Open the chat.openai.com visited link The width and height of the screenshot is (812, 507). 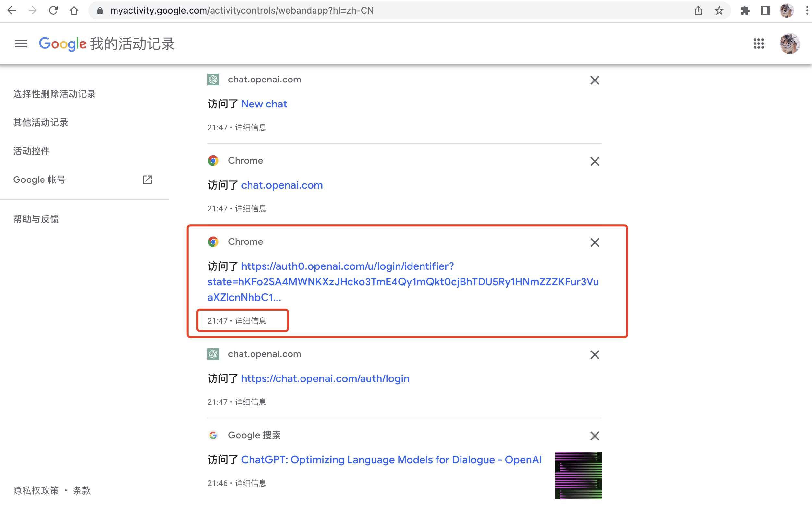pyautogui.click(x=282, y=185)
